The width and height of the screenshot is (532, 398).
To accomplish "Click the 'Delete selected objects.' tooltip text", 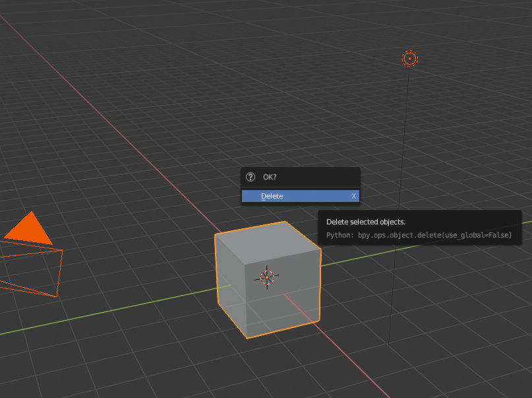I will tap(366, 222).
